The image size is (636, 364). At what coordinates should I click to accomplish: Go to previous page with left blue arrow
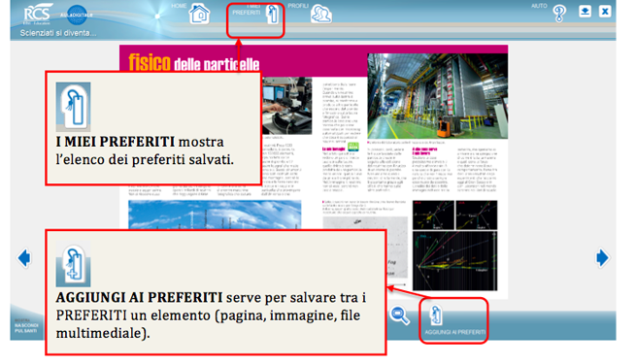click(24, 258)
